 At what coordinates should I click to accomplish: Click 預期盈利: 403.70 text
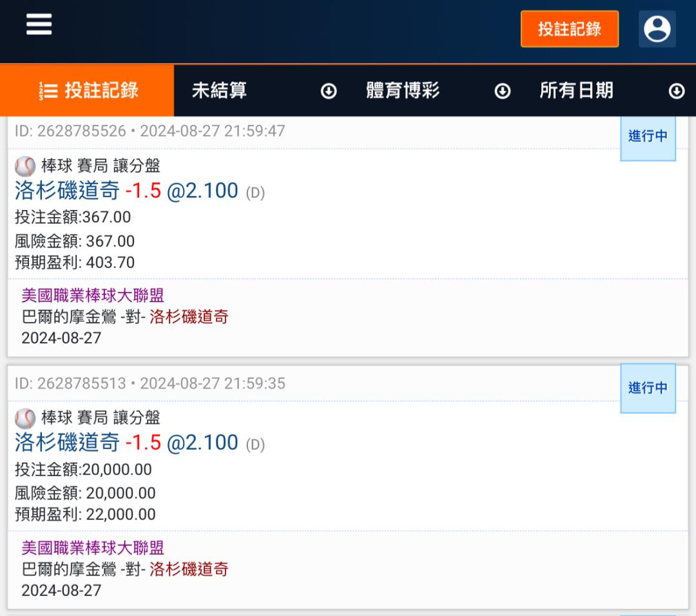click(75, 262)
